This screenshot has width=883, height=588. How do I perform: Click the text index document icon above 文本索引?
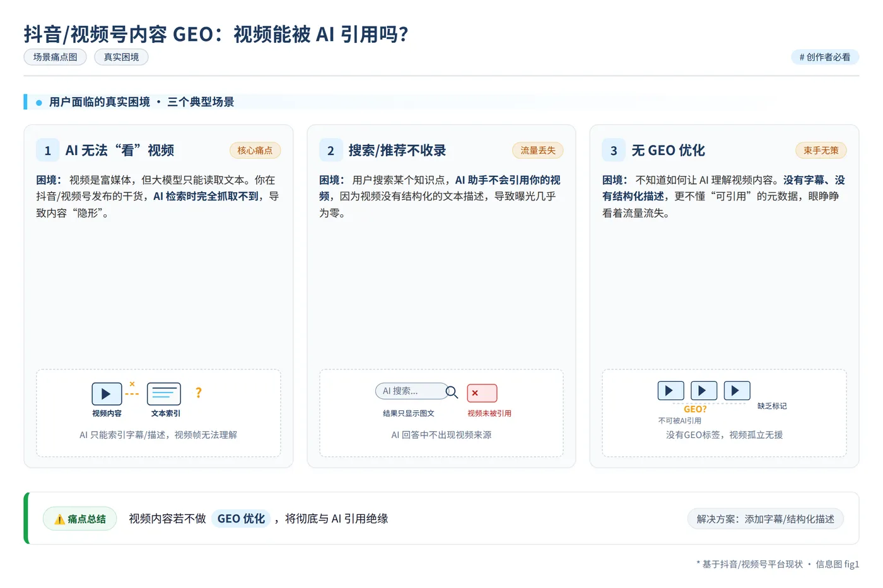[x=164, y=394]
